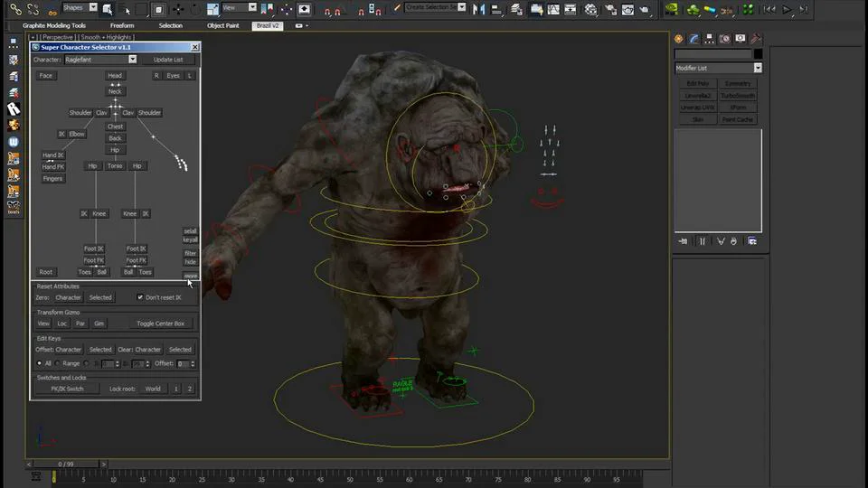The image size is (868, 488).
Task: Select the All radio button in Edit Keys
Action: (x=39, y=363)
